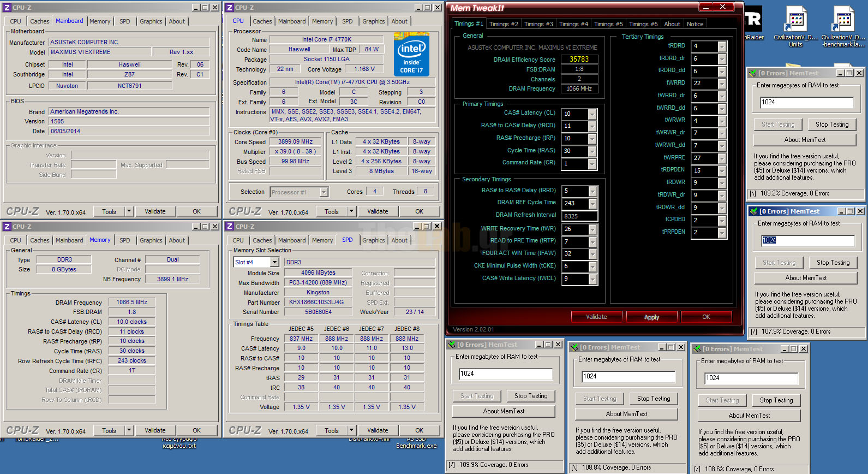Screen dimensions: 868x474
Task: Open Processor #1 selection dropdown
Action: point(324,192)
